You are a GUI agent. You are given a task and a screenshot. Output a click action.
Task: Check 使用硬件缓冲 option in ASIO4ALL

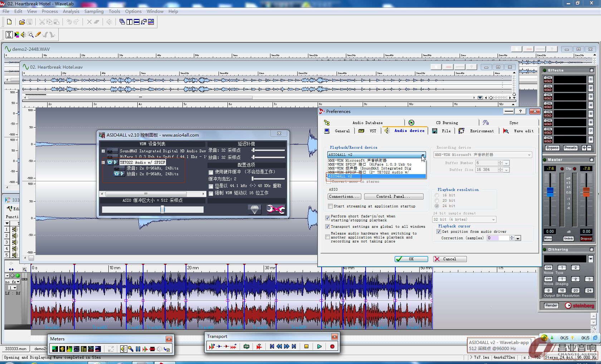[211, 172]
